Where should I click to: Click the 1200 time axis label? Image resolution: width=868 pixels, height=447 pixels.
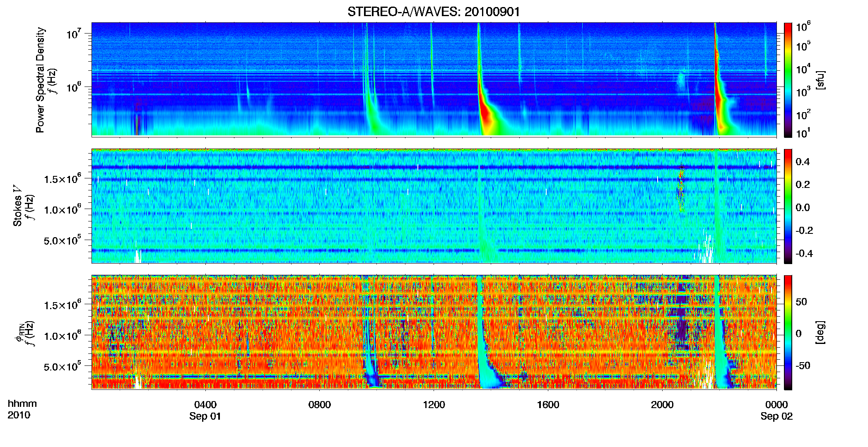click(x=434, y=405)
